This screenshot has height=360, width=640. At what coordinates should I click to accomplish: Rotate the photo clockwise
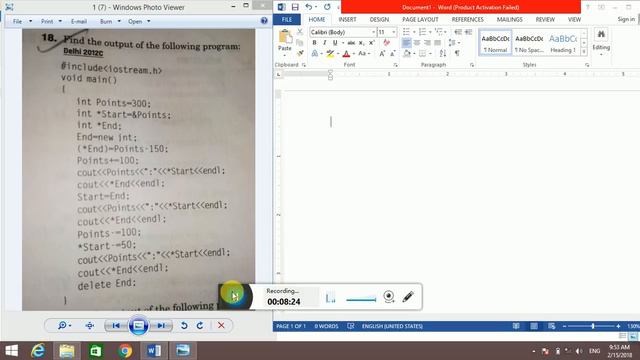pyautogui.click(x=200, y=325)
